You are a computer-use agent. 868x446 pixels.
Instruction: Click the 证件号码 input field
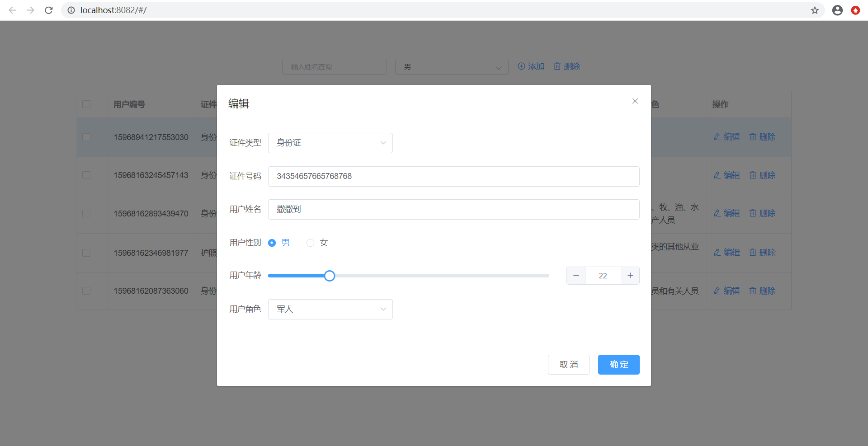[x=453, y=176]
